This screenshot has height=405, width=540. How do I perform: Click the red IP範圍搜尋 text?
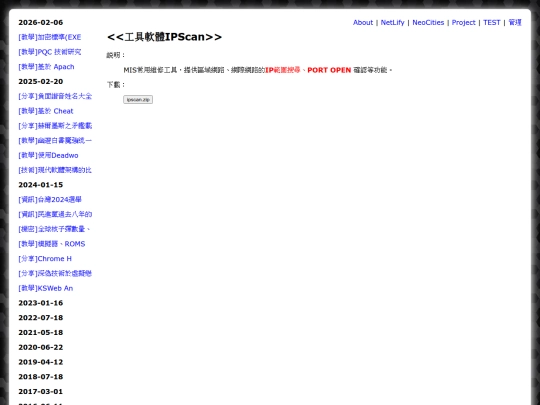(283, 70)
